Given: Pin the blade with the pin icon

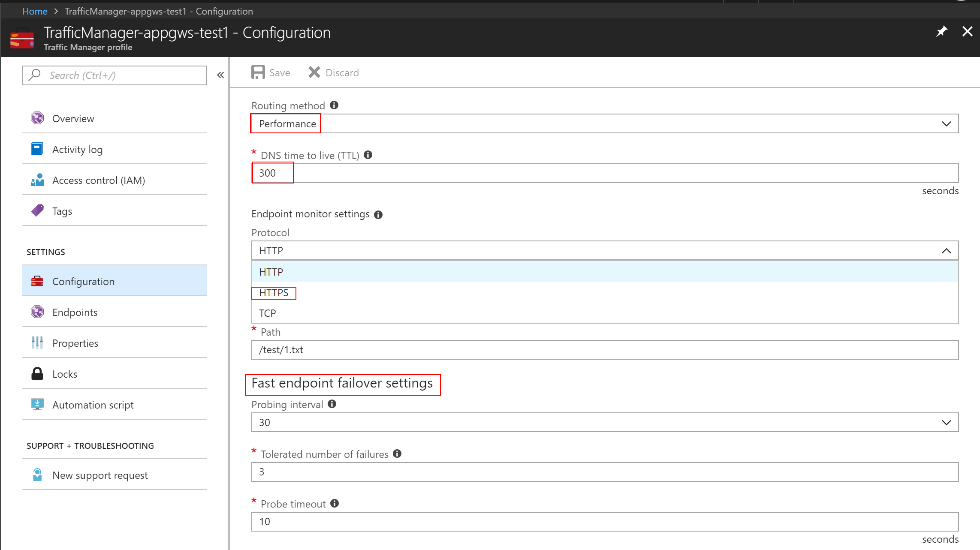Looking at the screenshot, I should pos(941,32).
